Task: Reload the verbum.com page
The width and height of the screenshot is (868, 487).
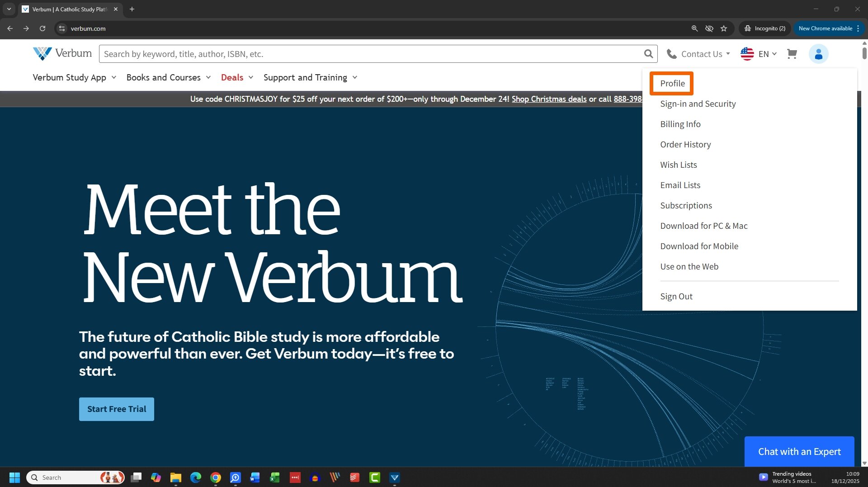Action: pos(42,28)
